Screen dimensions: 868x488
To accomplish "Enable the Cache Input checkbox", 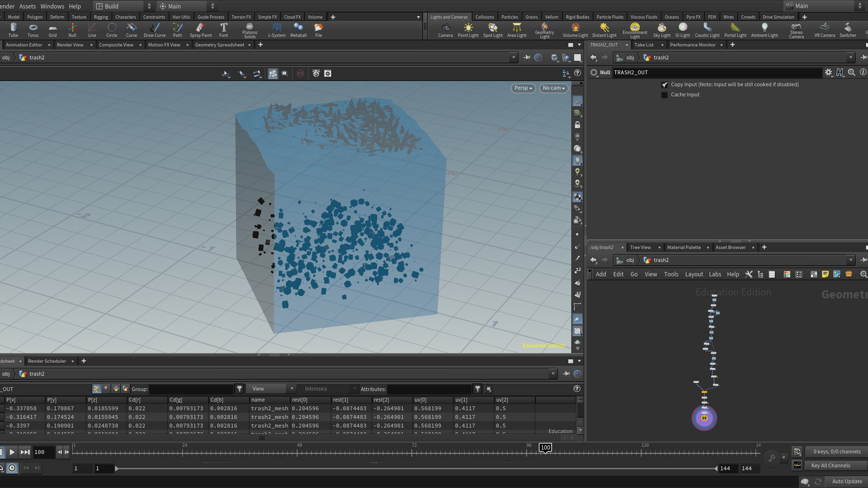I will point(664,95).
